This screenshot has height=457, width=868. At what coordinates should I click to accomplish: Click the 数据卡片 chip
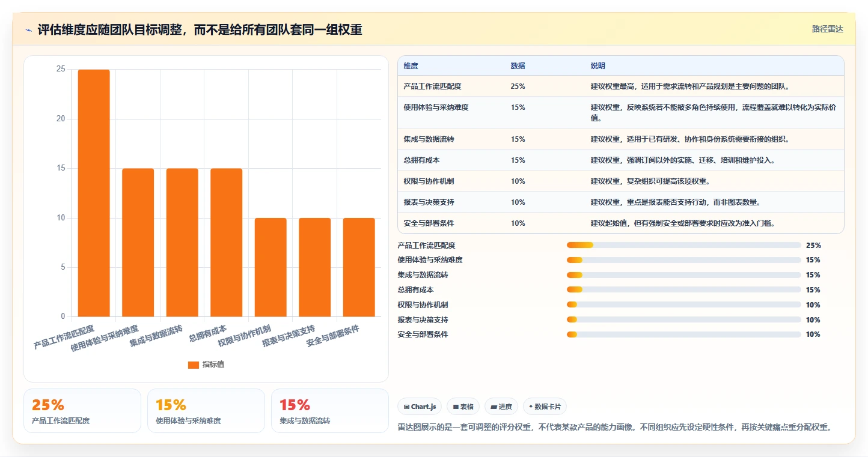(x=545, y=407)
